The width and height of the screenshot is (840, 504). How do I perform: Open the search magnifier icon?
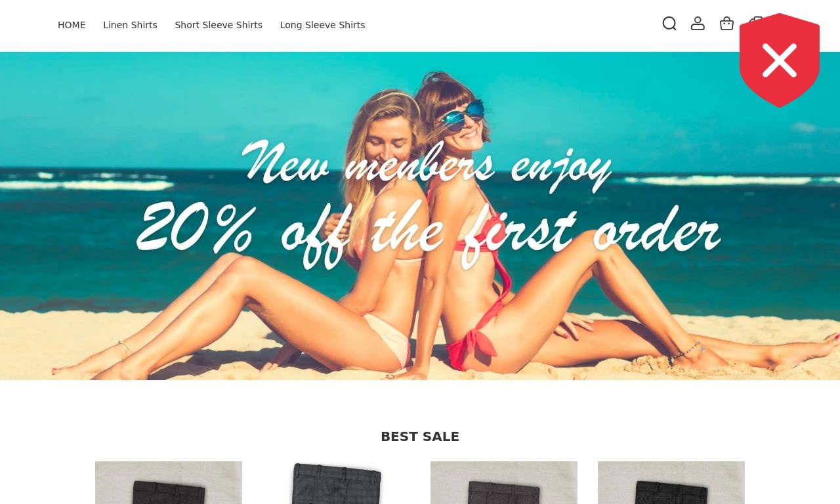[x=669, y=24]
